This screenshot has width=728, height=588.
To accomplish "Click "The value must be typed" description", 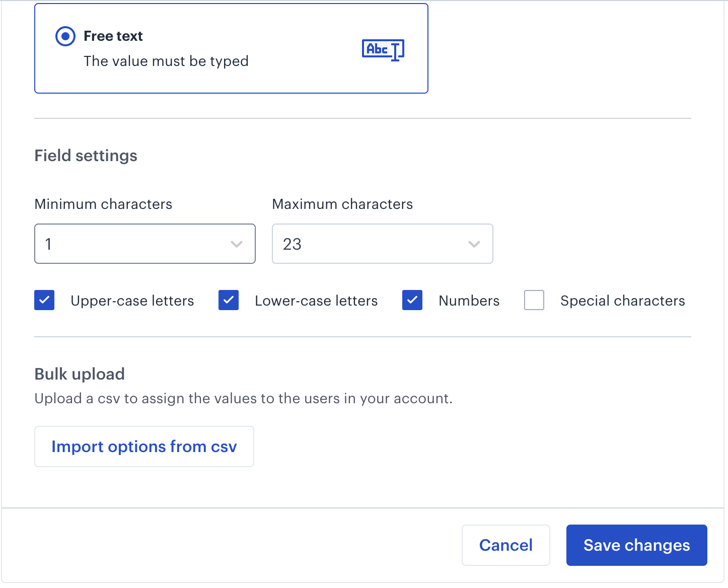I will pos(166,61).
